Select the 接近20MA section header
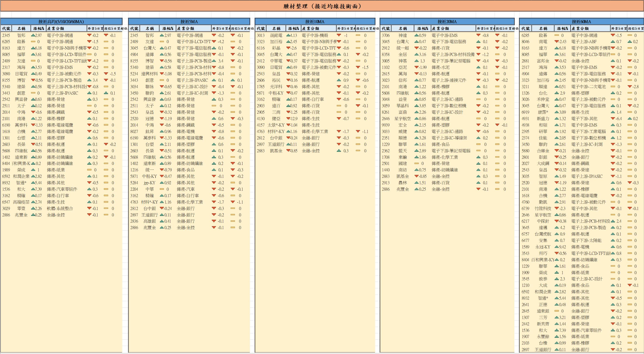644x354 pixels. pyautogui.click(x=447, y=22)
